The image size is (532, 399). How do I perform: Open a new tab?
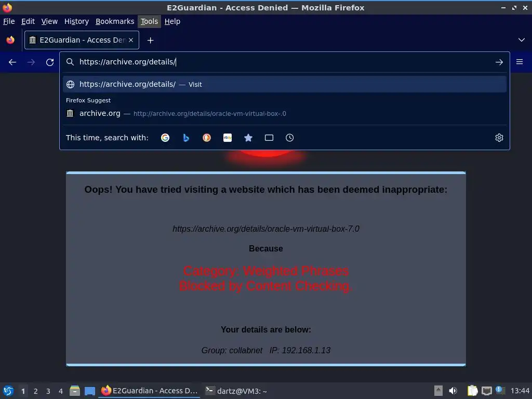coord(150,41)
